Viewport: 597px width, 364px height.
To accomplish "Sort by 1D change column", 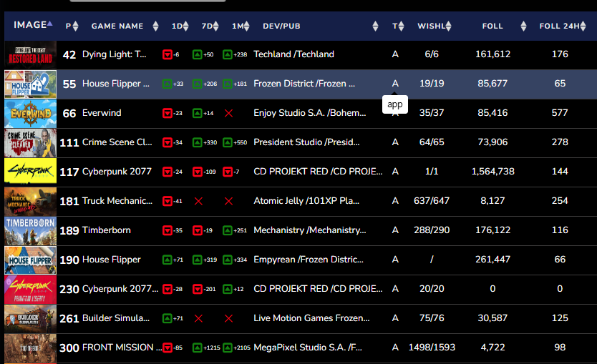I will (x=180, y=26).
